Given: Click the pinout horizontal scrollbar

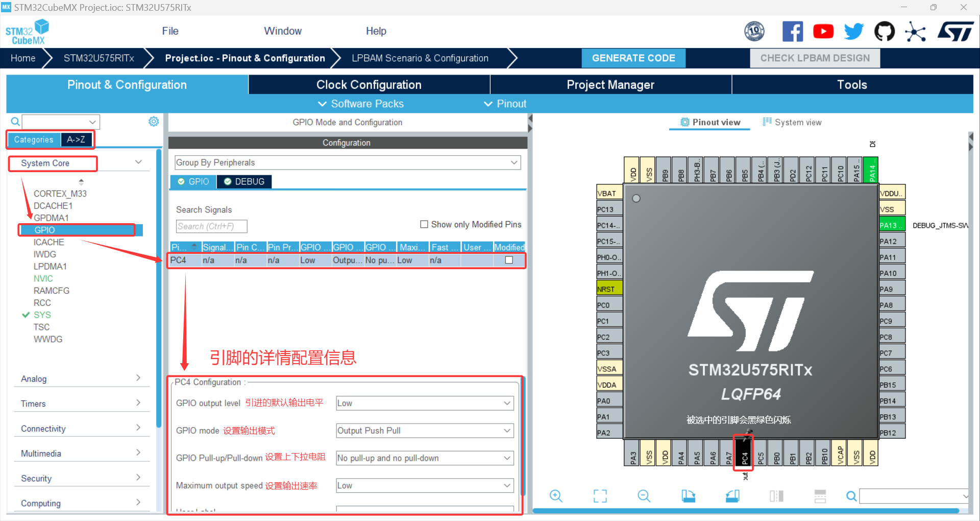Looking at the screenshot, I should coord(746,510).
